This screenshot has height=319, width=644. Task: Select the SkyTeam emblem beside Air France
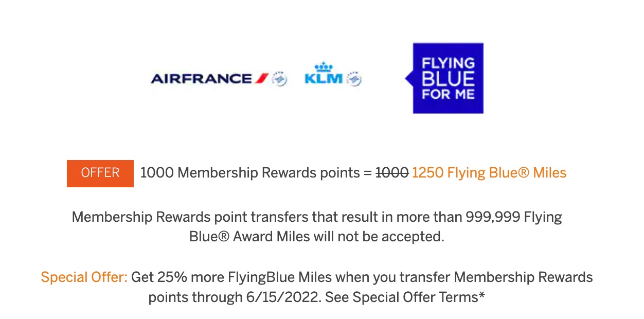click(280, 79)
